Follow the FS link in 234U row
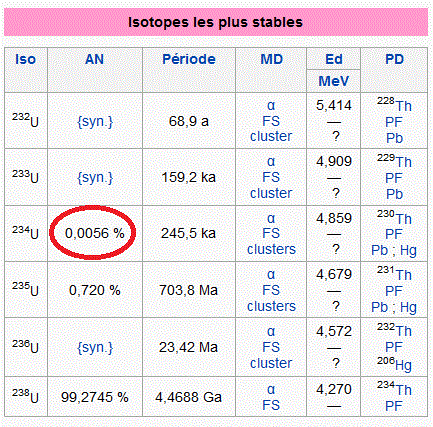Viewport: 433px width, 427px height. (x=271, y=233)
